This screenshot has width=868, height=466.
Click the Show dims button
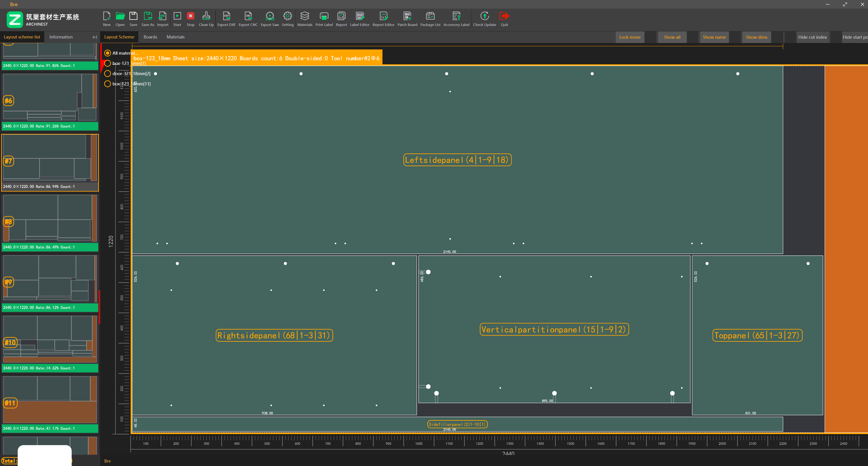click(756, 37)
